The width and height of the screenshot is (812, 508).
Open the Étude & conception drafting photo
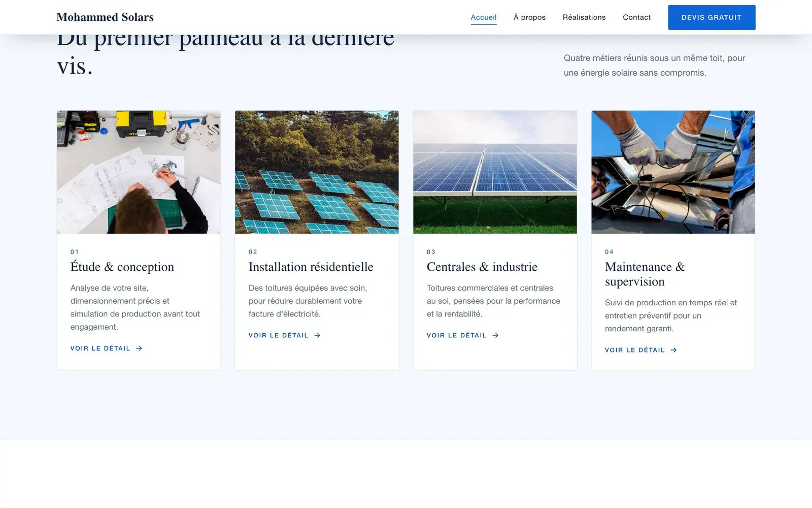tap(139, 172)
